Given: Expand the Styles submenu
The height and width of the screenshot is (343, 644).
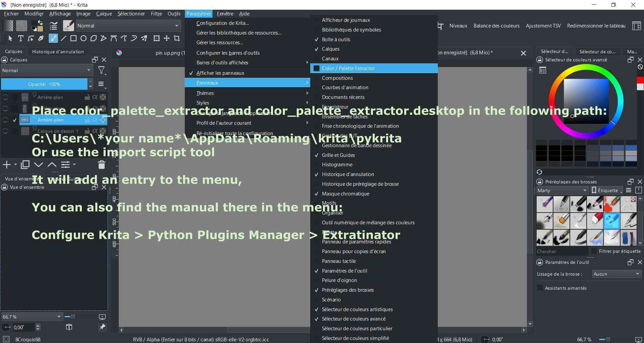Looking at the screenshot, I should point(247,103).
